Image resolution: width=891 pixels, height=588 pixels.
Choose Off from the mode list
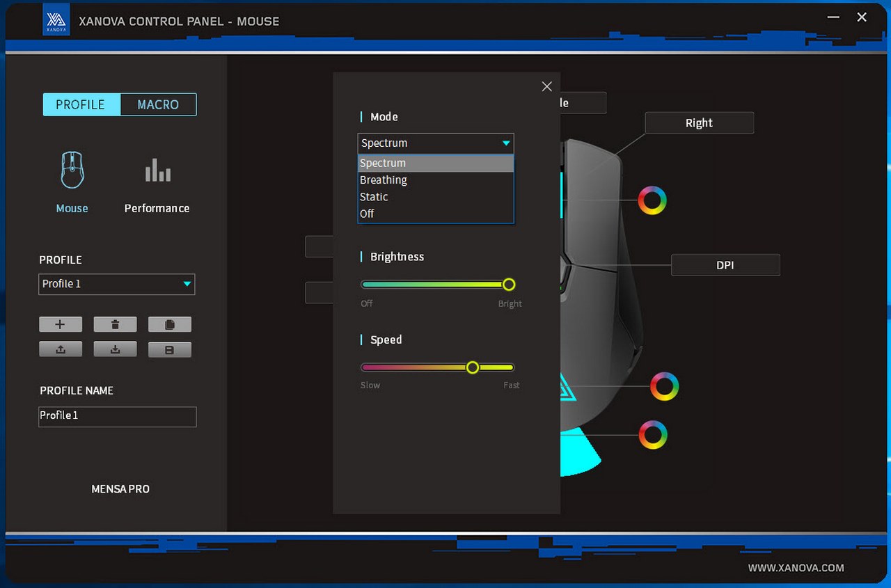436,214
